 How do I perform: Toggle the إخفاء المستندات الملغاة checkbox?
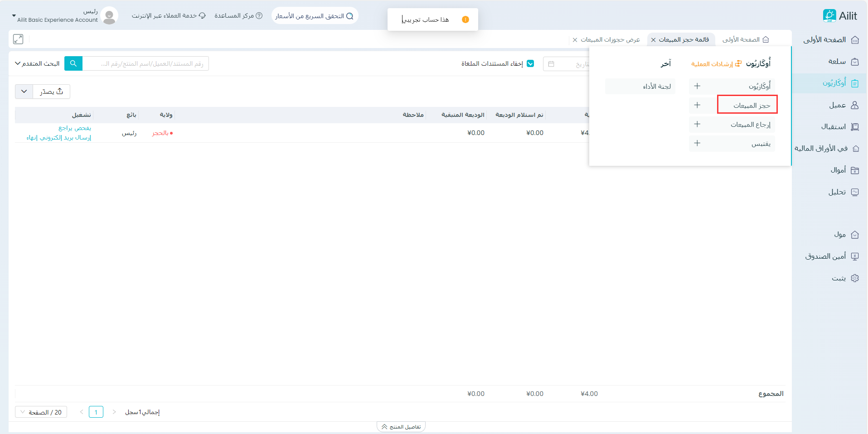pyautogui.click(x=530, y=64)
